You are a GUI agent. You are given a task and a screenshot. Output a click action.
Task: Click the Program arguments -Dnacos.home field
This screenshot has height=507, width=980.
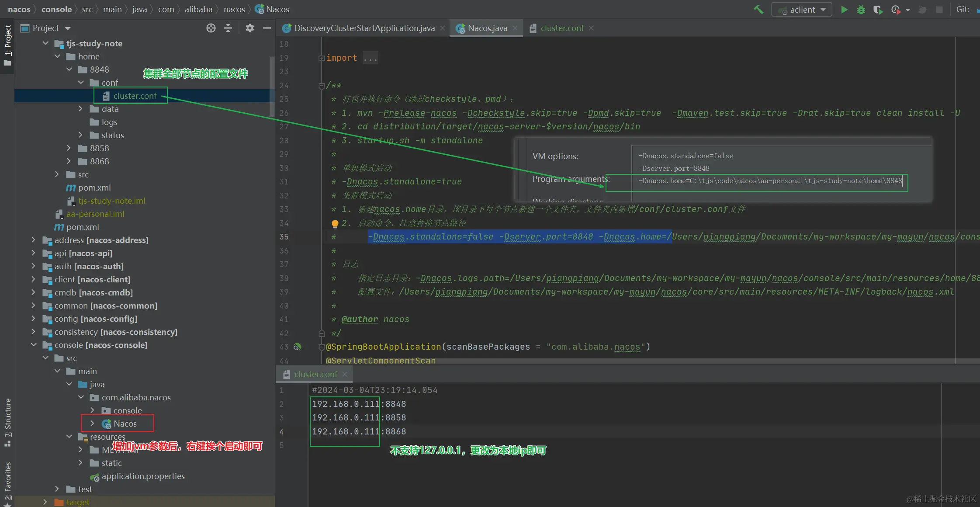point(769,181)
